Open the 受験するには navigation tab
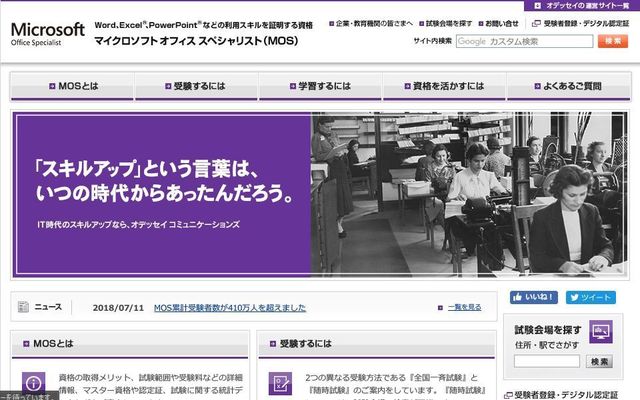The width and height of the screenshot is (640, 400). coord(196,86)
